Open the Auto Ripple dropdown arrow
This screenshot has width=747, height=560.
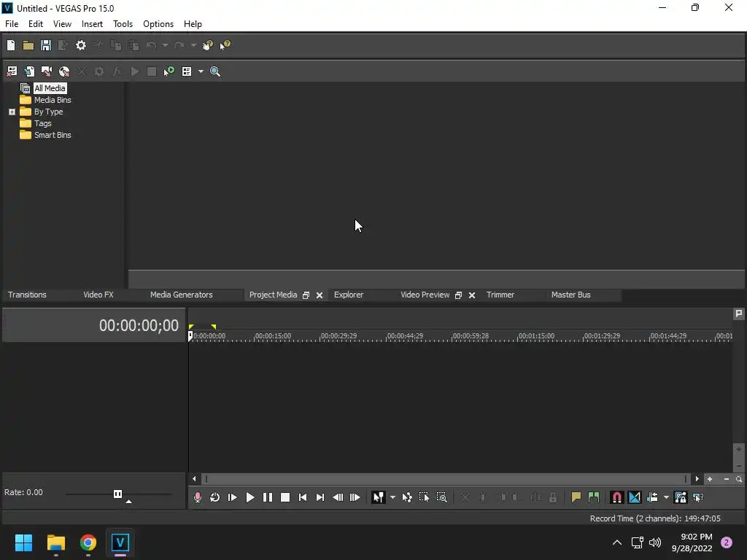pyautogui.click(x=666, y=497)
